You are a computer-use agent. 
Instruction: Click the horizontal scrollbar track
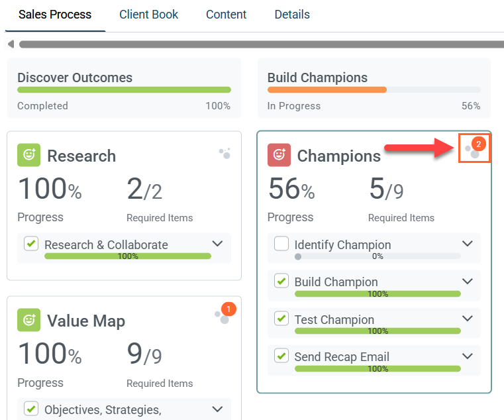(x=258, y=44)
